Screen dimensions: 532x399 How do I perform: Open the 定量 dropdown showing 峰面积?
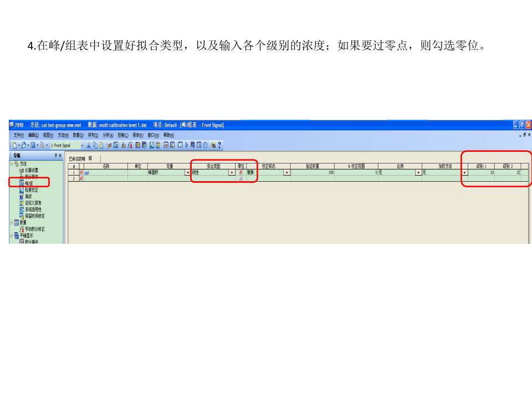(187, 172)
